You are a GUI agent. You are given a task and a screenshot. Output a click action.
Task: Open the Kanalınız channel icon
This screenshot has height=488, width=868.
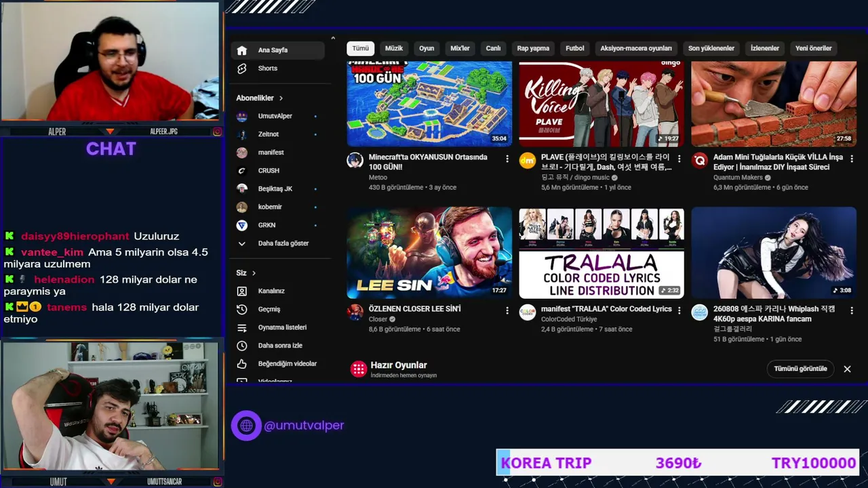tap(242, 291)
